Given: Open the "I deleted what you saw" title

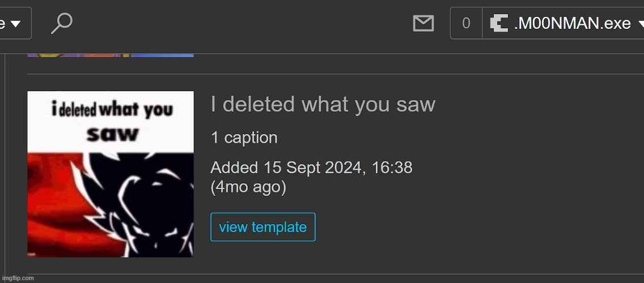Looking at the screenshot, I should (x=323, y=104).
